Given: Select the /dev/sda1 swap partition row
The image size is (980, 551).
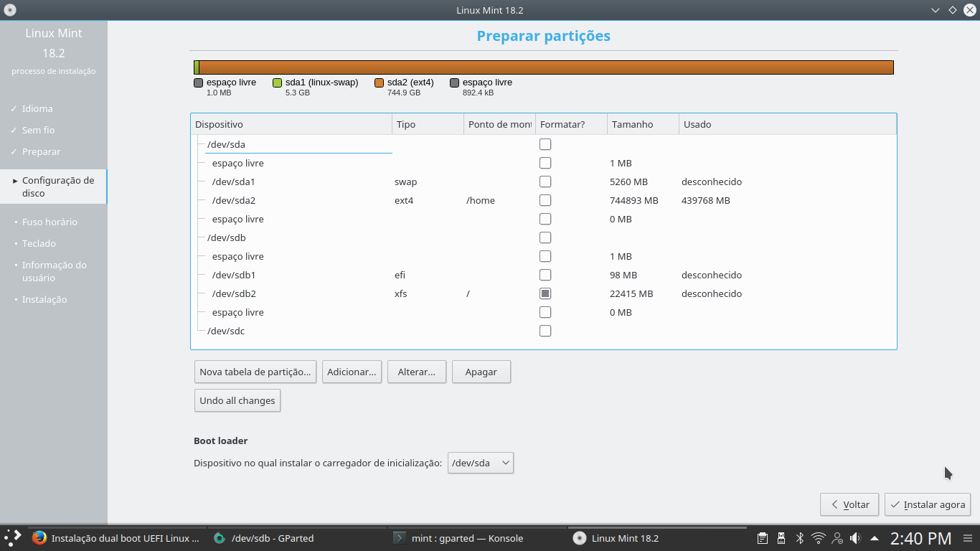Looking at the screenshot, I should click(x=544, y=182).
